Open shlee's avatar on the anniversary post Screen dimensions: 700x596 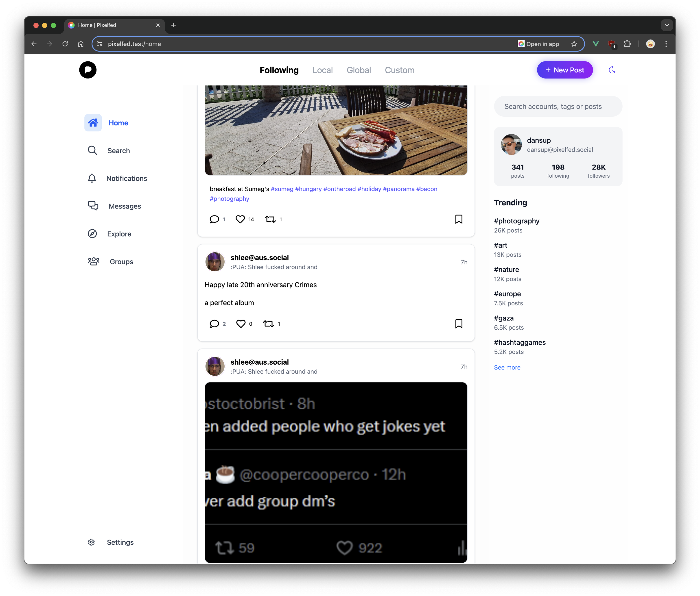click(x=215, y=262)
